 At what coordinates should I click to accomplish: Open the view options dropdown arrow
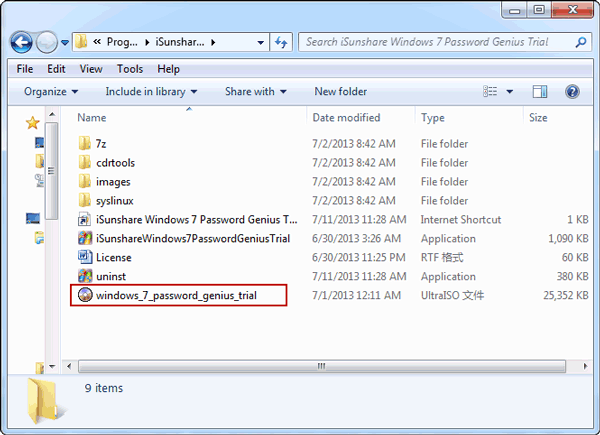point(510,92)
